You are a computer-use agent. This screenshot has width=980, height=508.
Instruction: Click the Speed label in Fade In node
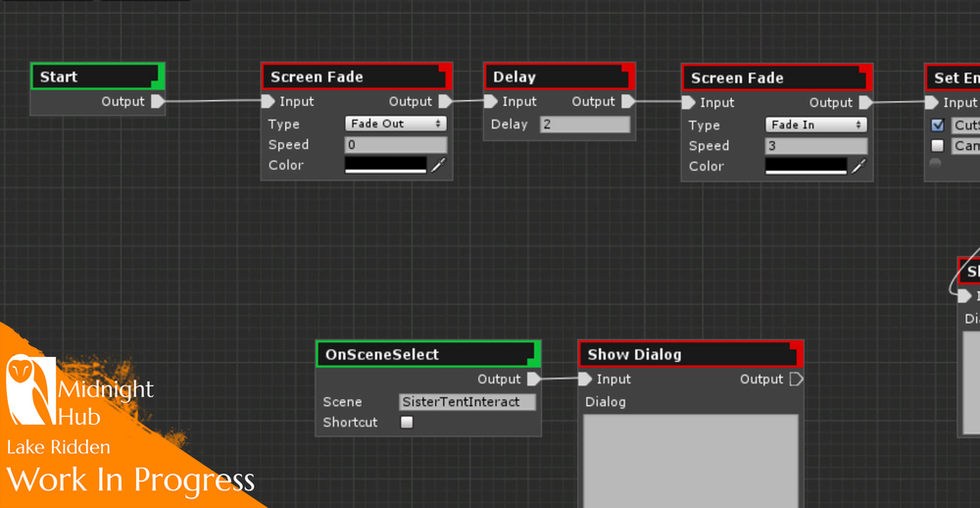pyautogui.click(x=709, y=146)
